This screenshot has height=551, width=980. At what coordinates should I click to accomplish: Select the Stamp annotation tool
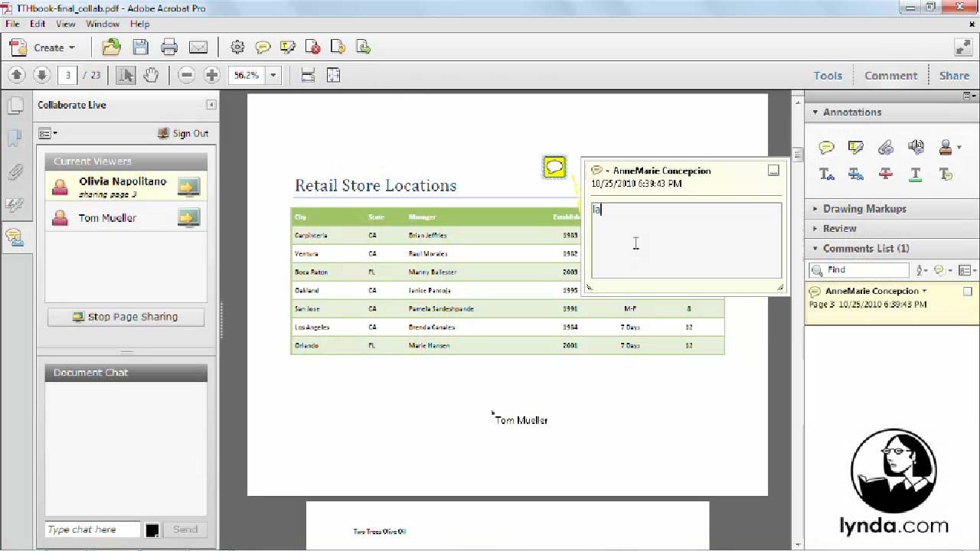click(x=946, y=147)
